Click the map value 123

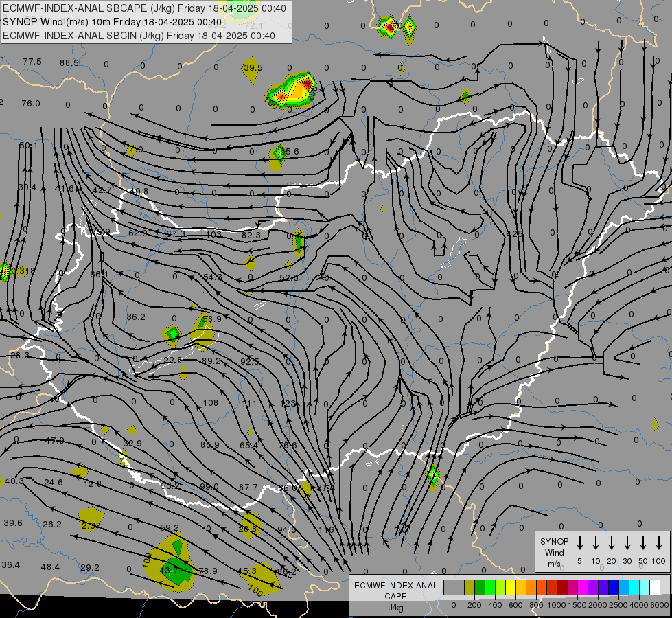288,403
